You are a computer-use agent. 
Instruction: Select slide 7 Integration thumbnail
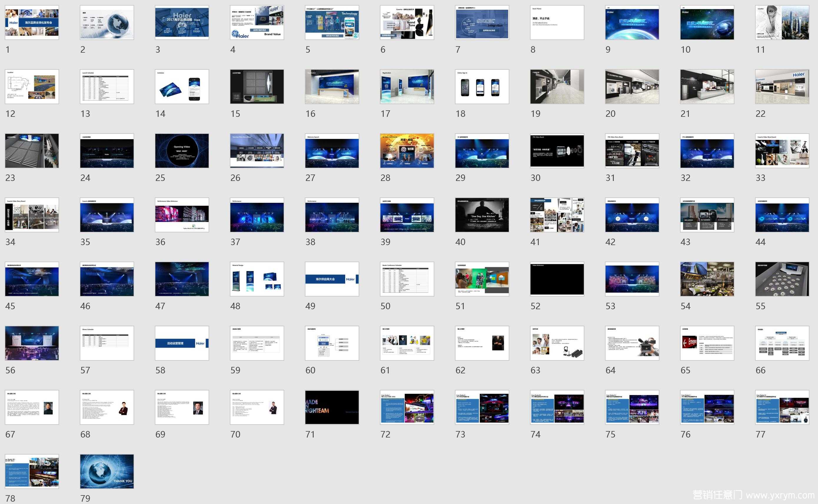482,22
